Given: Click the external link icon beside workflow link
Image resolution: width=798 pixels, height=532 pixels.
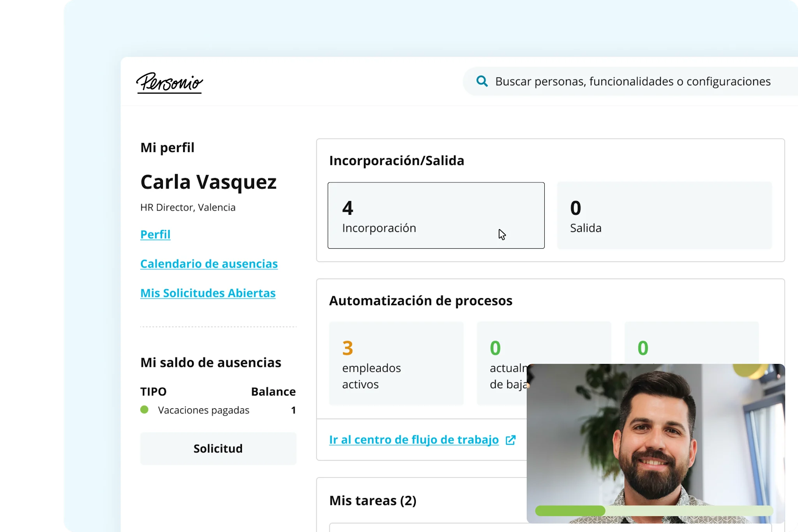Looking at the screenshot, I should [510, 440].
